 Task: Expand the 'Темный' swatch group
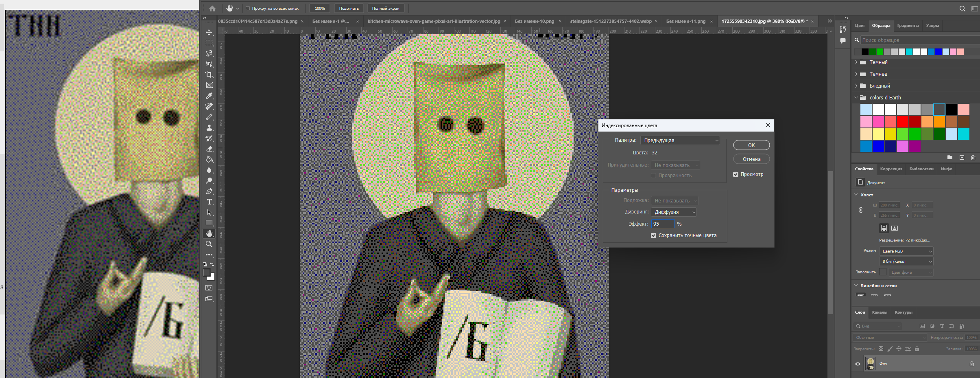[x=856, y=62]
